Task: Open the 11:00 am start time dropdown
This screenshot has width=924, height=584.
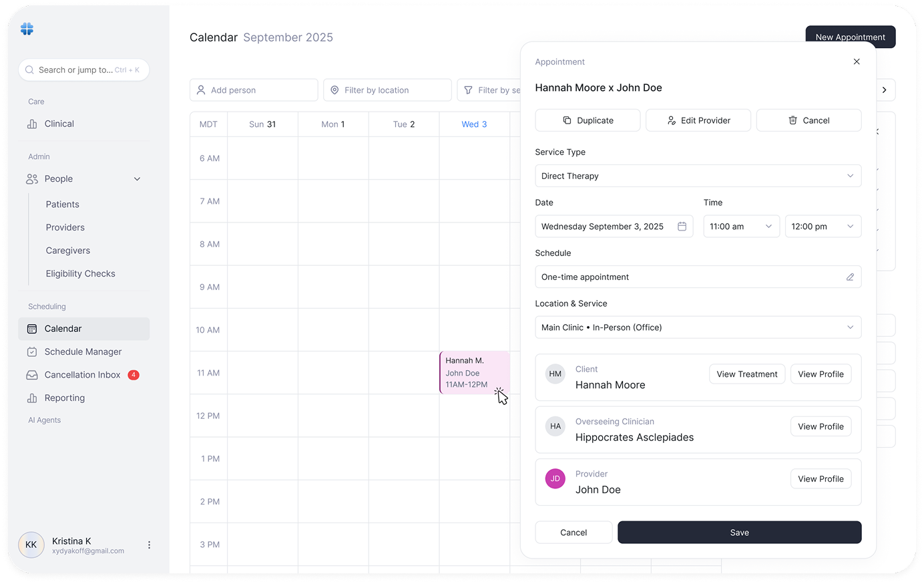Action: [741, 227]
